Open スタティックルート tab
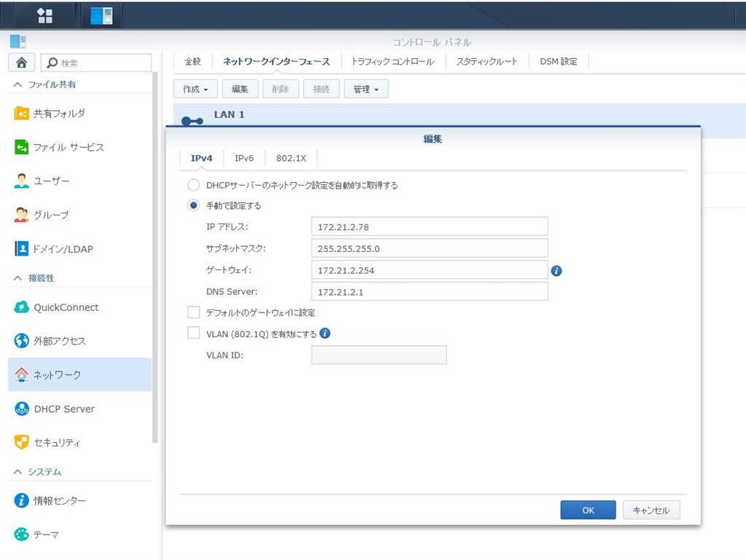The height and width of the screenshot is (560, 746). pos(487,61)
